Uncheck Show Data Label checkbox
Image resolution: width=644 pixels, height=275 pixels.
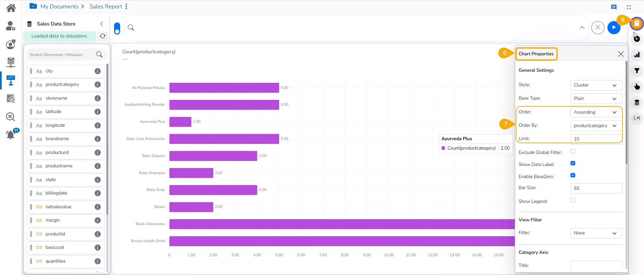[x=573, y=163]
